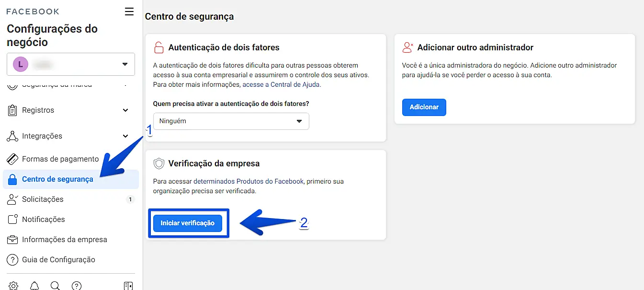Click the Formas de pagamento card icon

point(13,159)
